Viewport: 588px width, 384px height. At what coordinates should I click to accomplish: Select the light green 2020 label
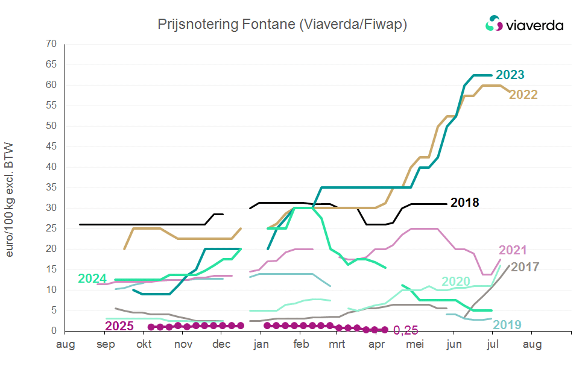(456, 282)
